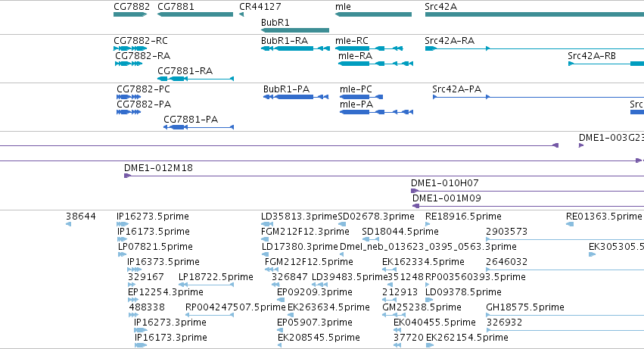Open the FGM212F12.5prime EST label
The image size is (644, 349).
[x=309, y=262]
